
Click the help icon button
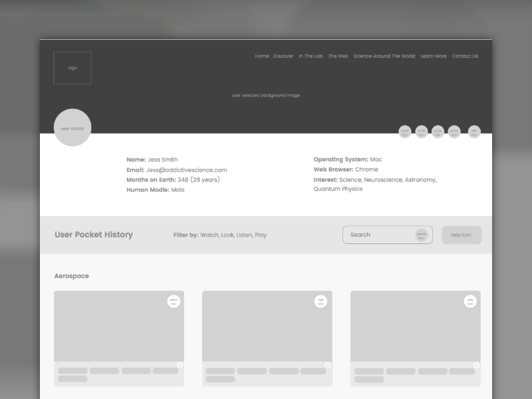pos(462,235)
